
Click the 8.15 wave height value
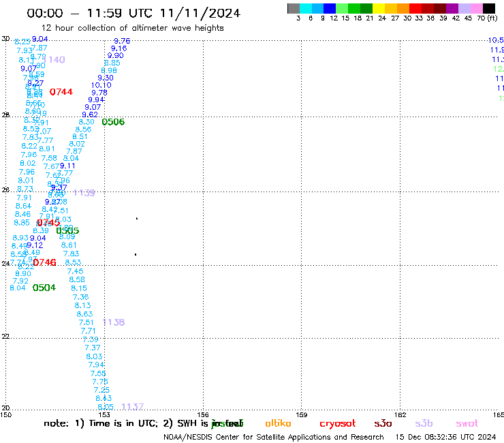[x=79, y=288]
